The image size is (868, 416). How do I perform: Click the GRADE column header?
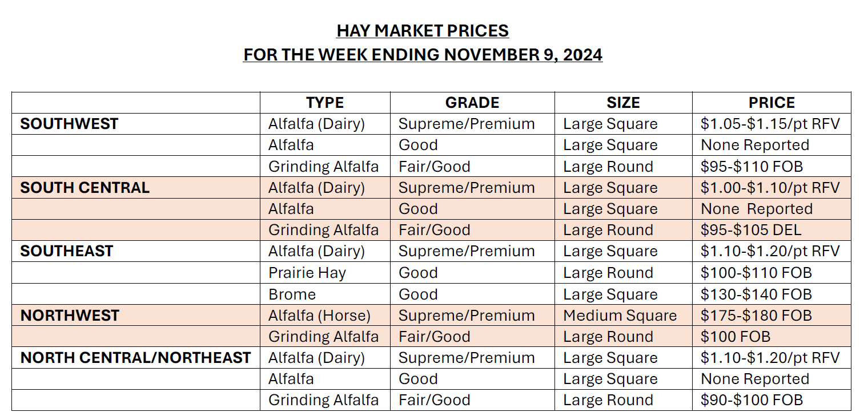(x=472, y=103)
